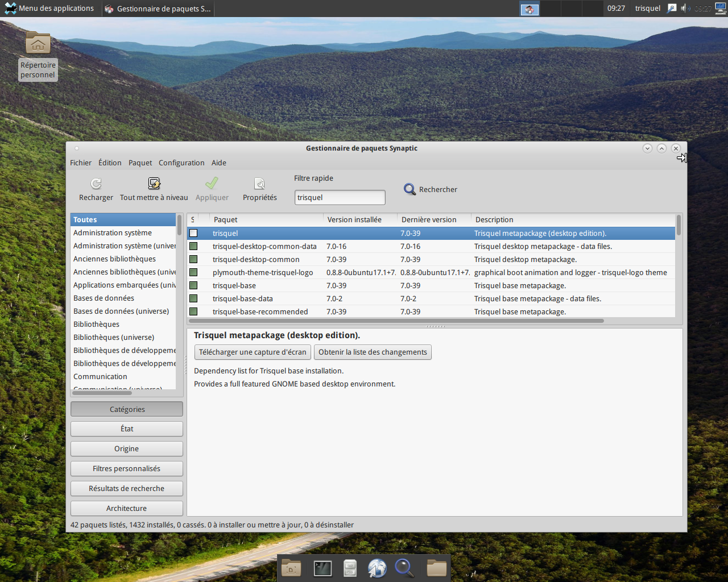728x582 pixels.
Task: Select plymouth-theme-trisquel-logo package name
Action: click(263, 273)
